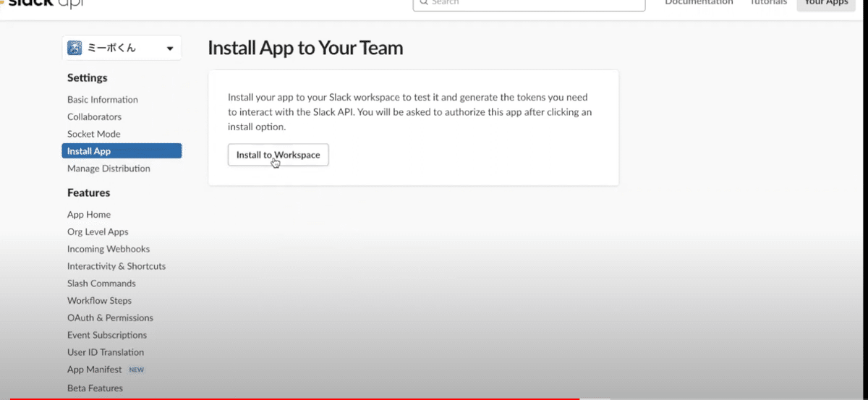868x400 pixels.
Task: Open Event Subscriptions page
Action: (x=107, y=336)
